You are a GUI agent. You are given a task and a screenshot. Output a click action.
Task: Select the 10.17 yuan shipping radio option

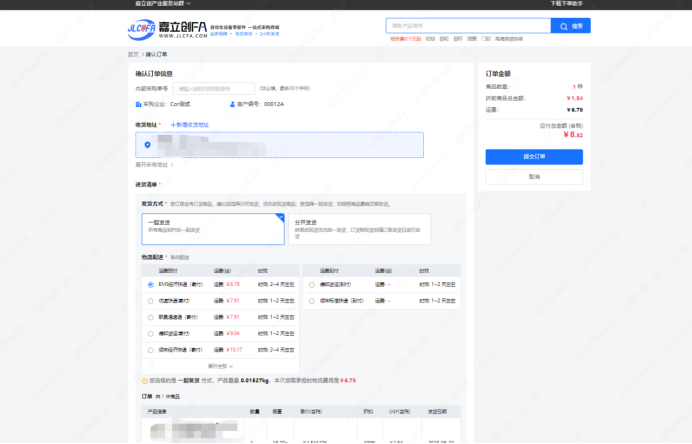[150, 349]
